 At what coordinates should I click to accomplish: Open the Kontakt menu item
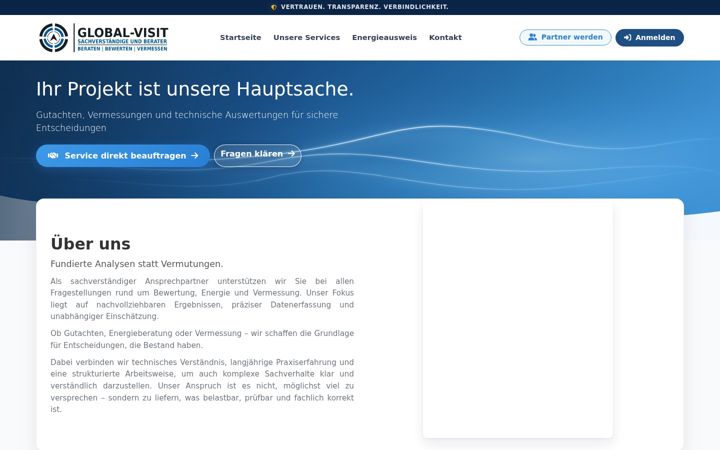pos(445,38)
